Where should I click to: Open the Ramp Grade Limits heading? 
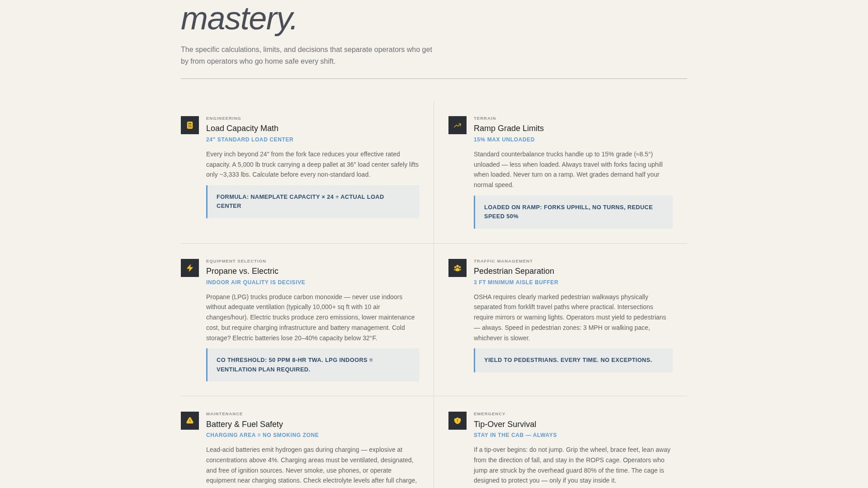(x=509, y=128)
